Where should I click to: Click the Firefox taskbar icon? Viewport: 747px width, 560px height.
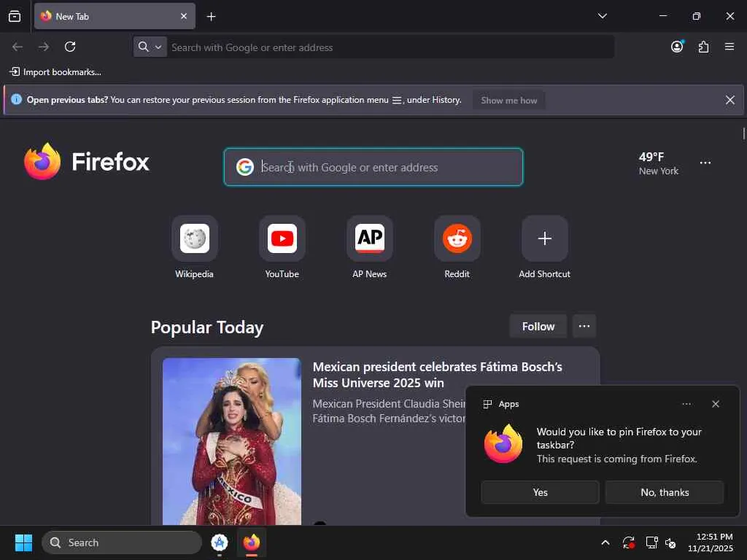coord(252,542)
